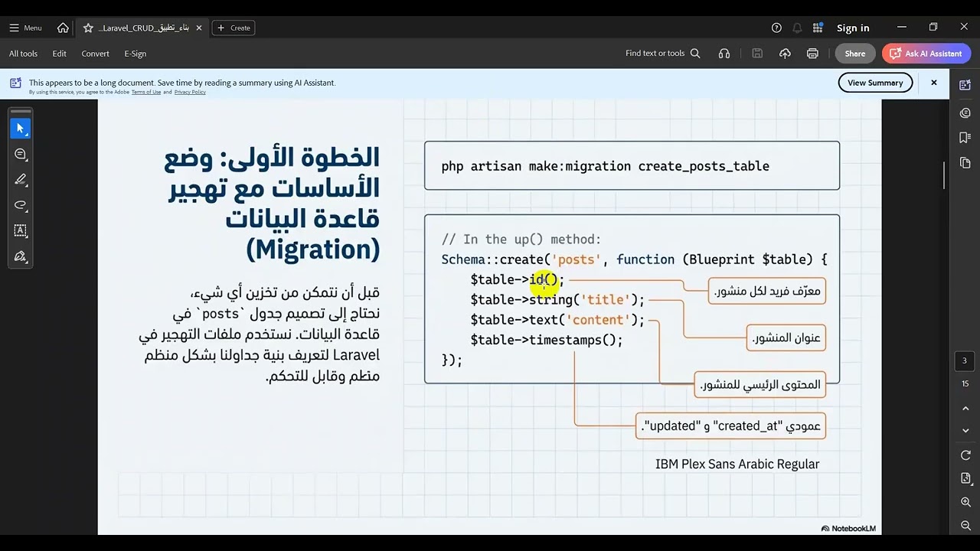Image resolution: width=980 pixels, height=551 pixels.
Task: Click the Find text or tools search
Action: [662, 54]
